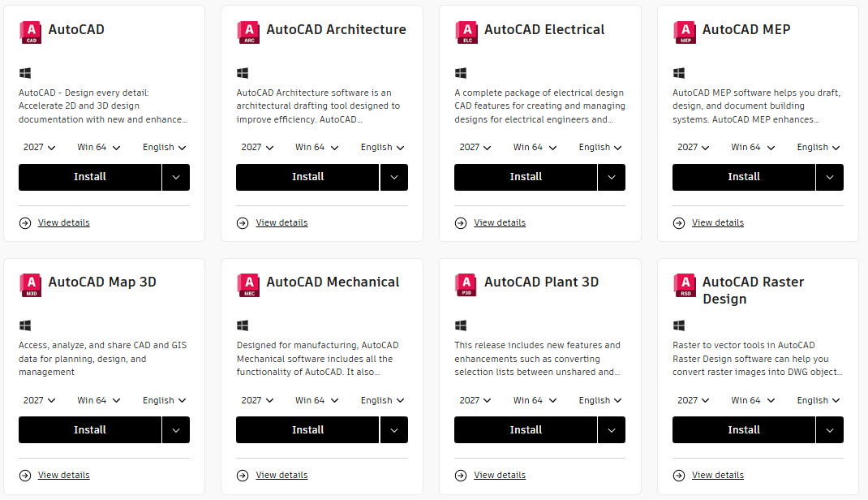Click the AutoCAD MEP logo icon
The width and height of the screenshot is (868, 500).
pyautogui.click(x=685, y=32)
